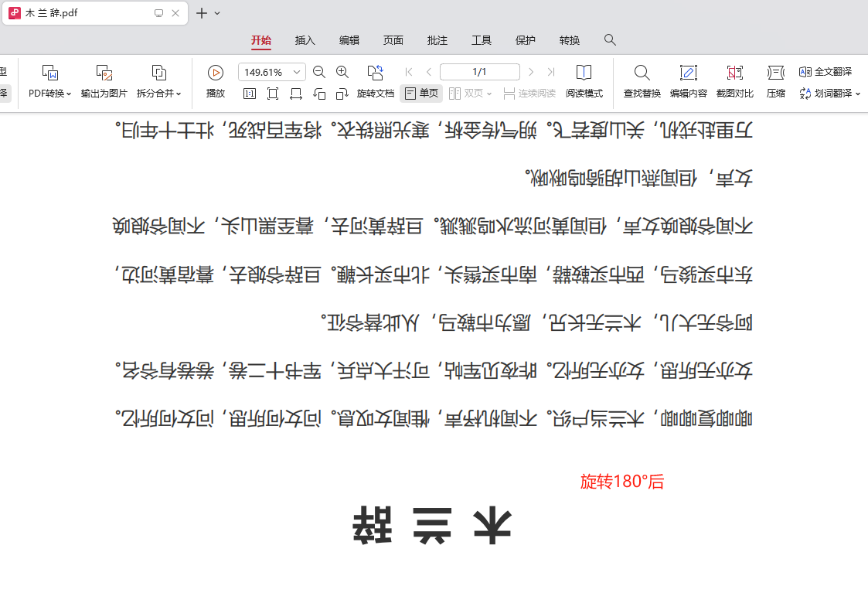Open the 截图对比 screenshot compare tool
868x610 pixels.
point(735,82)
